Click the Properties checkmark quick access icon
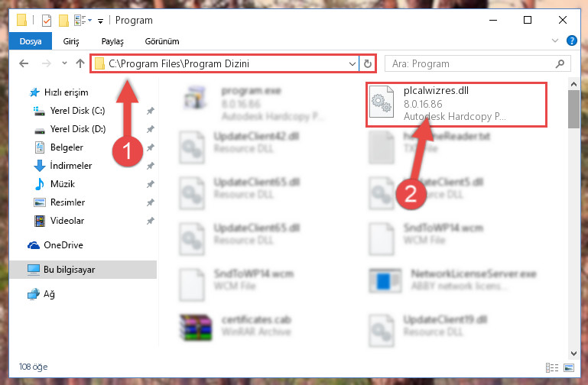This screenshot has height=385, width=588. [x=47, y=20]
